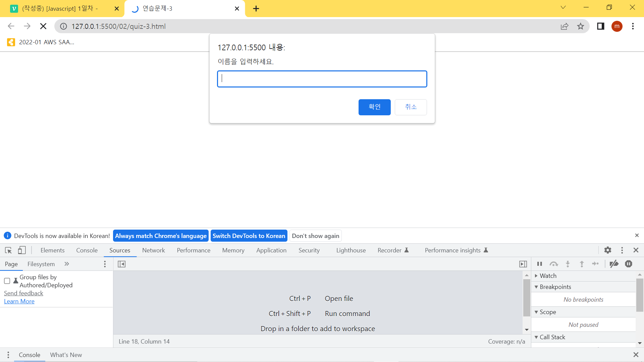
Task: Hide the debugger sidebar pane
Action: tap(523, 264)
